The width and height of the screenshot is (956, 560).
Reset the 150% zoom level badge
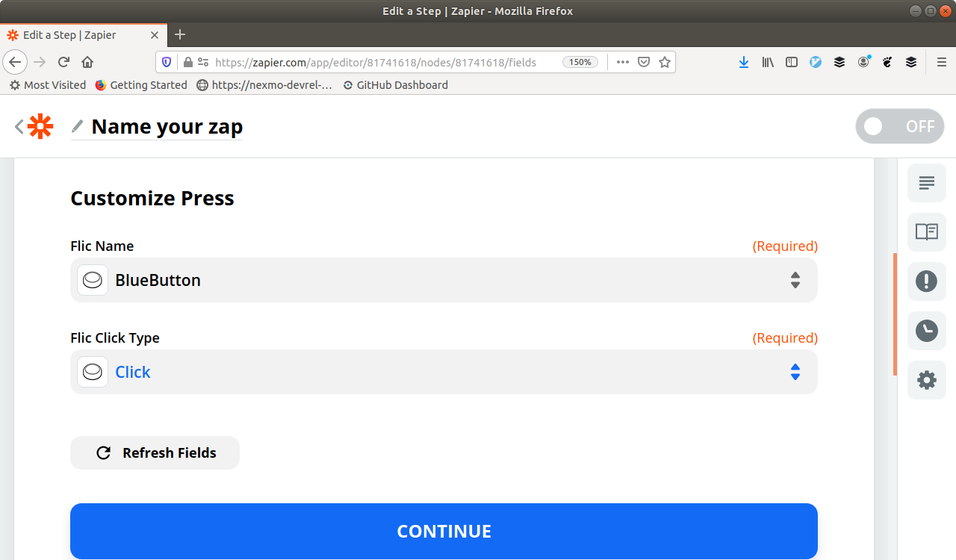[x=580, y=62]
